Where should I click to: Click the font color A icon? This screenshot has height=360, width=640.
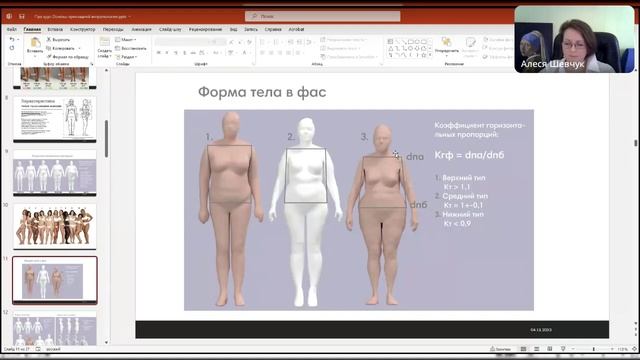pyautogui.click(x=244, y=53)
